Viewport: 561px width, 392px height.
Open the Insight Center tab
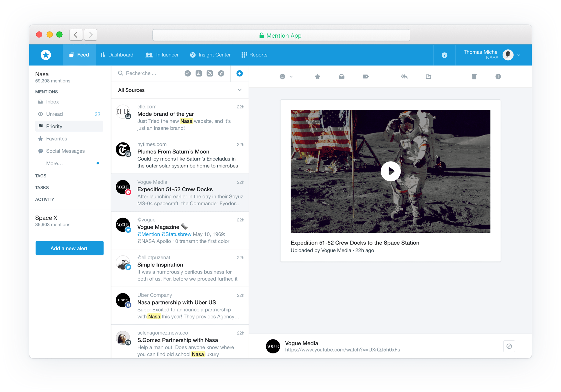click(210, 55)
